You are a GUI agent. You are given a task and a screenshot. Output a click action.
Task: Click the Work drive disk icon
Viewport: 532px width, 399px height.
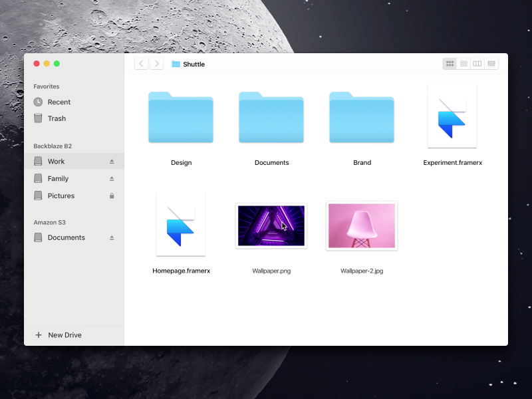(38, 161)
